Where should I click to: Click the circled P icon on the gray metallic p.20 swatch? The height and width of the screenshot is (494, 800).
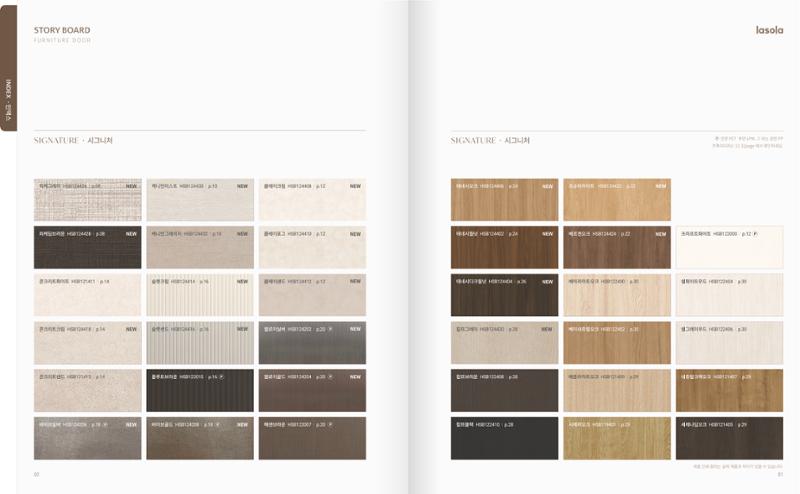point(331,329)
